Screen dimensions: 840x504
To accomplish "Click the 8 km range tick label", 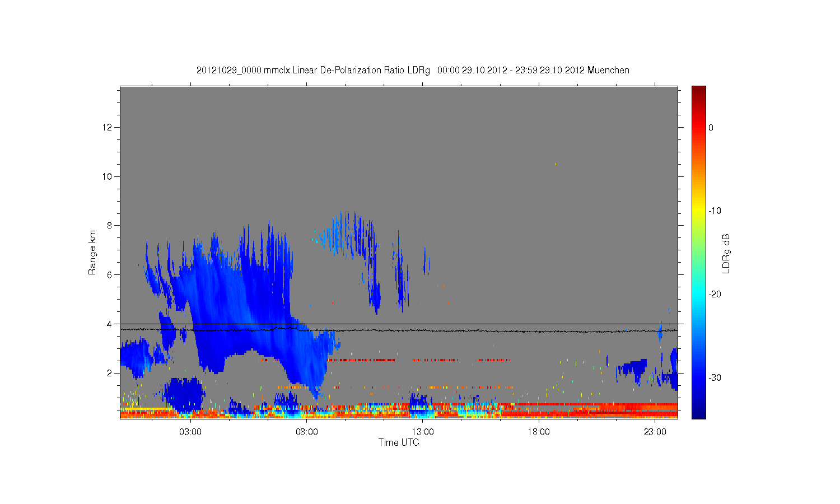I will coord(110,226).
